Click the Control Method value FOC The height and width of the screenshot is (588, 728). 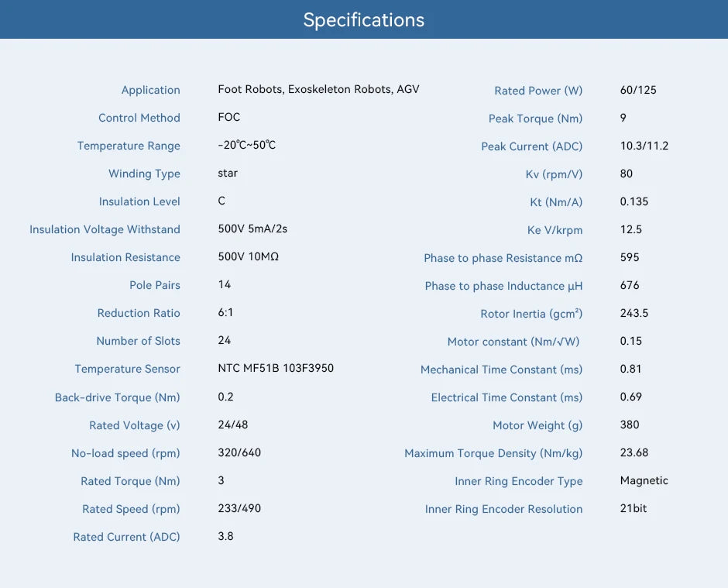point(229,117)
